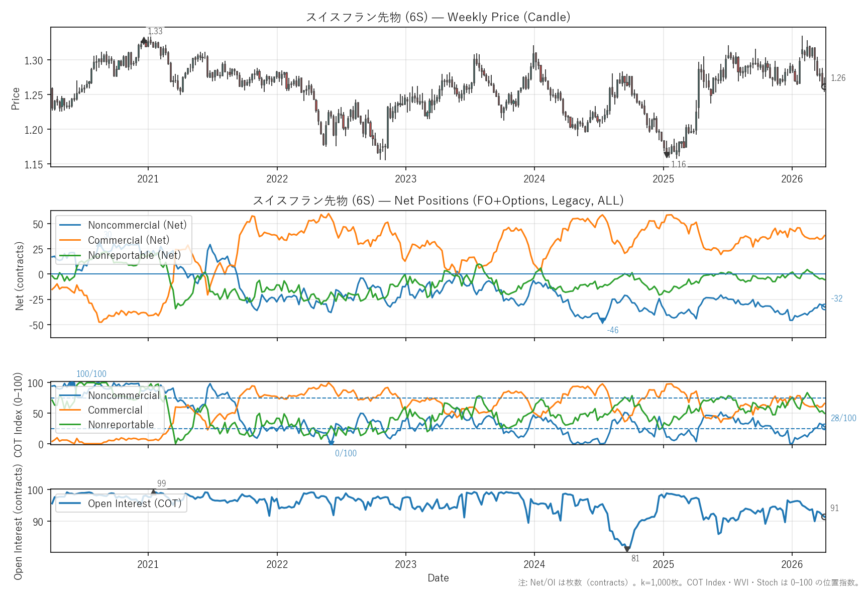The width and height of the screenshot is (868, 593).
Task: Select Commercial (Net) legend entry
Action: coord(129,240)
